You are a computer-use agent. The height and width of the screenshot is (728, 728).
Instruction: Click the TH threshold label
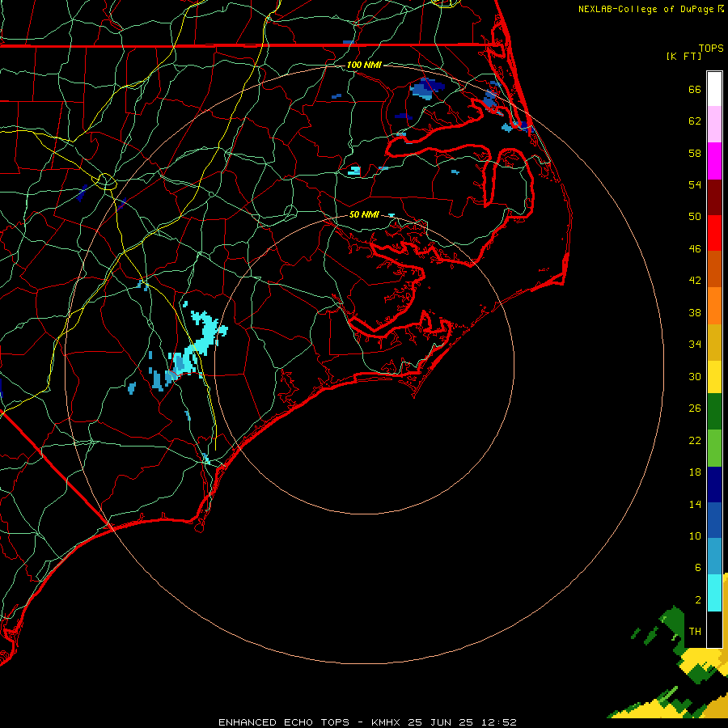(695, 631)
